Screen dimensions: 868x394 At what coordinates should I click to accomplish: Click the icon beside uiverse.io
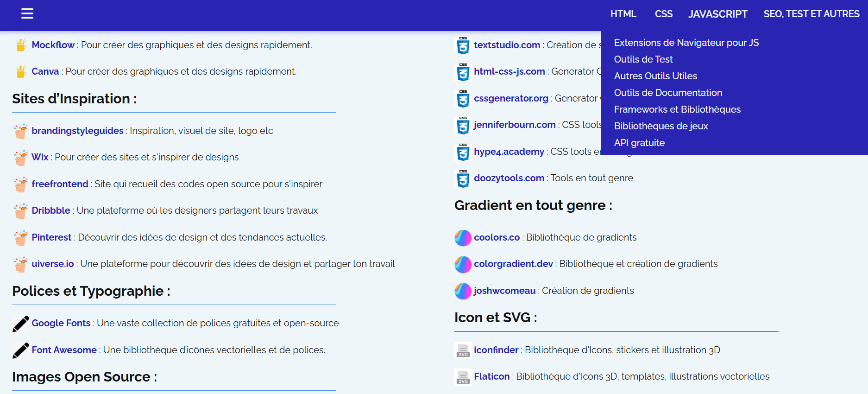[x=21, y=264]
